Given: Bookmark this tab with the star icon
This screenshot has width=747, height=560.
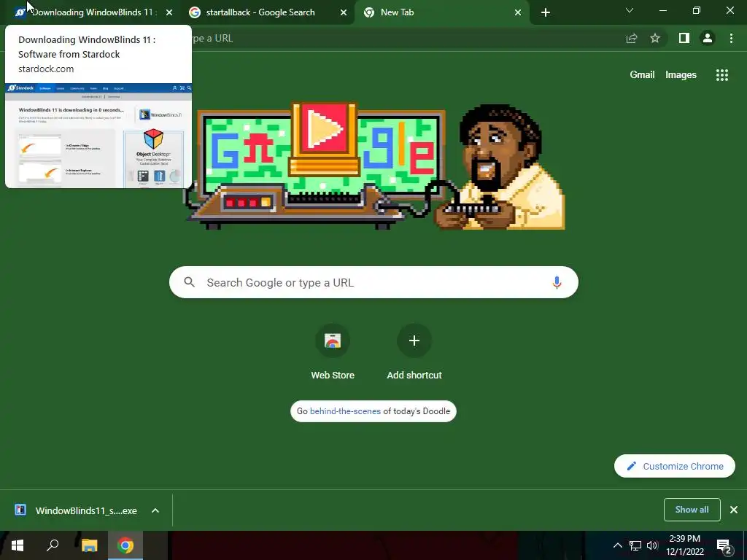Looking at the screenshot, I should (x=655, y=39).
